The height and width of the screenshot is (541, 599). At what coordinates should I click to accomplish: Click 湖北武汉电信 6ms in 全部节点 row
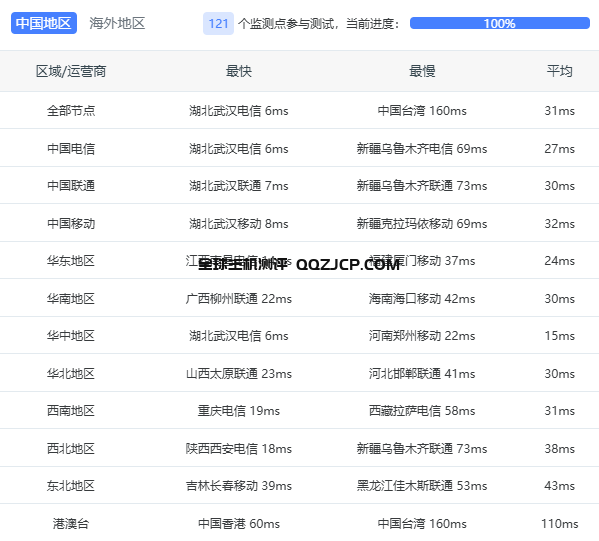tap(239, 111)
